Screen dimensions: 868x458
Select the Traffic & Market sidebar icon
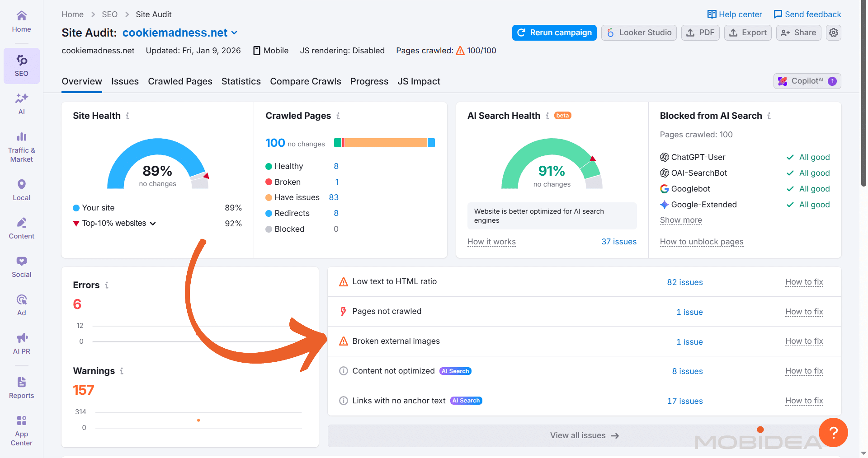[21, 146]
